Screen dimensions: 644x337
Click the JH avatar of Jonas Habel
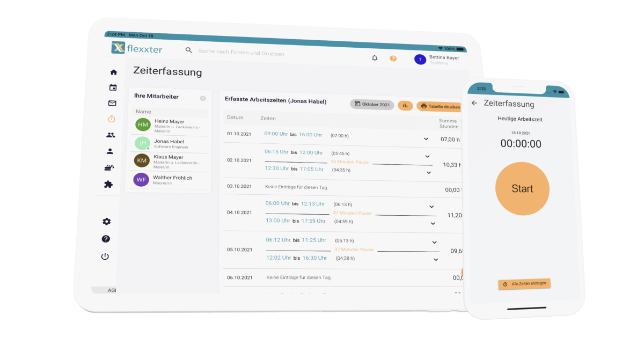tap(142, 143)
